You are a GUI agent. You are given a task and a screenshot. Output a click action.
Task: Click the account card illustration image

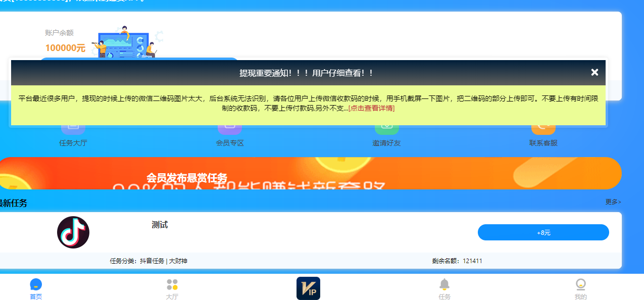tap(127, 41)
